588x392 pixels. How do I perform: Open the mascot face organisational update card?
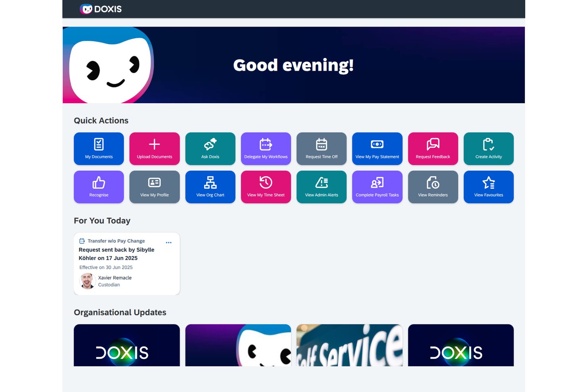(238, 345)
